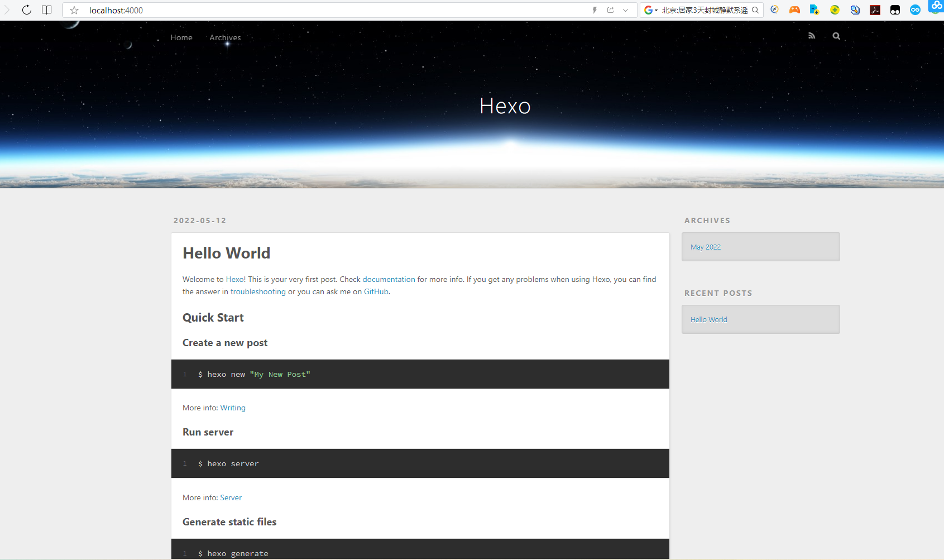
Task: Click the lightning speed mode icon
Action: (x=595, y=10)
